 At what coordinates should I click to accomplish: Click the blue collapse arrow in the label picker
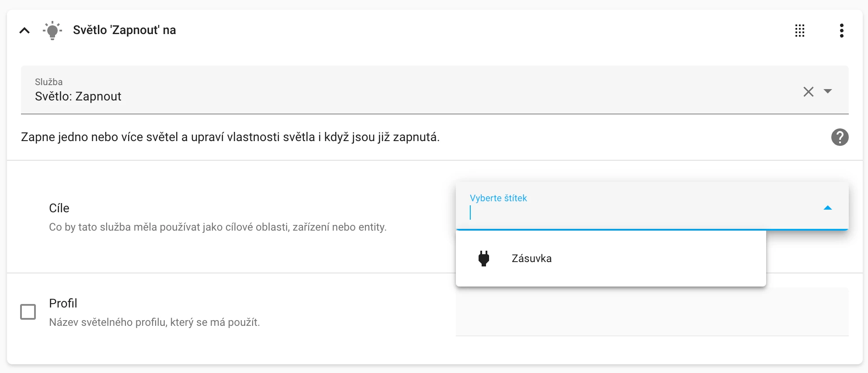click(x=828, y=207)
